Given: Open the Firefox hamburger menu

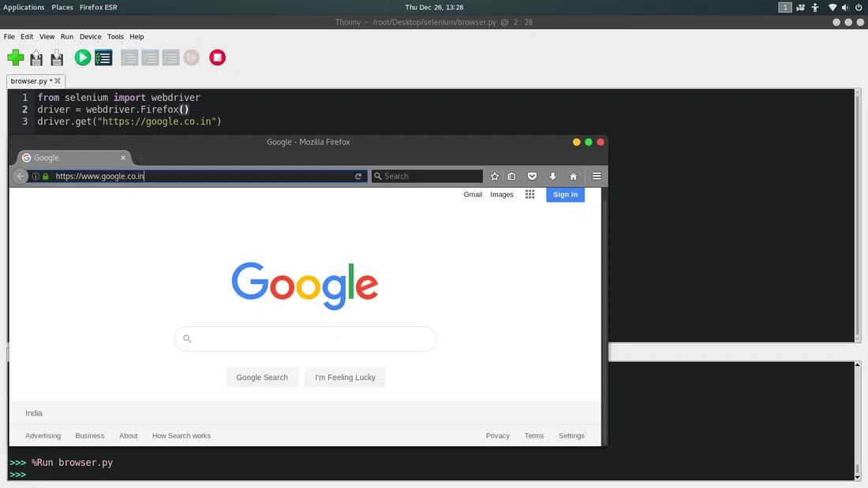Looking at the screenshot, I should click(x=597, y=176).
